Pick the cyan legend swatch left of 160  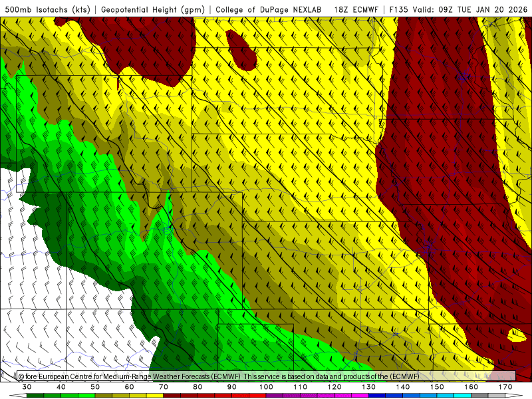pyautogui.click(x=463, y=396)
